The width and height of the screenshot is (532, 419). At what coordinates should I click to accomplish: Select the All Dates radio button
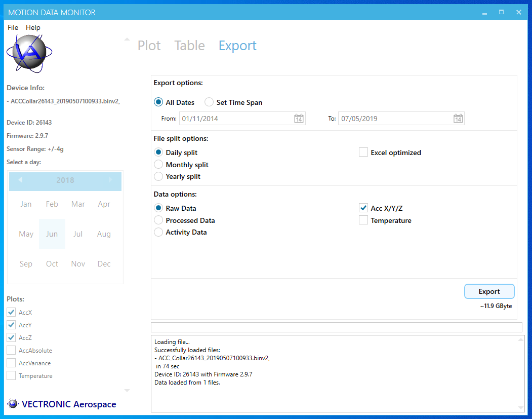[x=158, y=102]
